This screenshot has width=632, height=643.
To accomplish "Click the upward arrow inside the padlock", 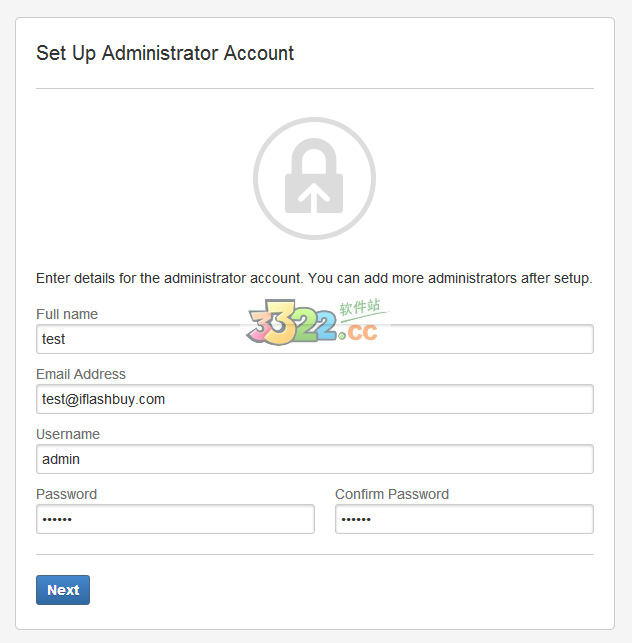I will coord(314,197).
